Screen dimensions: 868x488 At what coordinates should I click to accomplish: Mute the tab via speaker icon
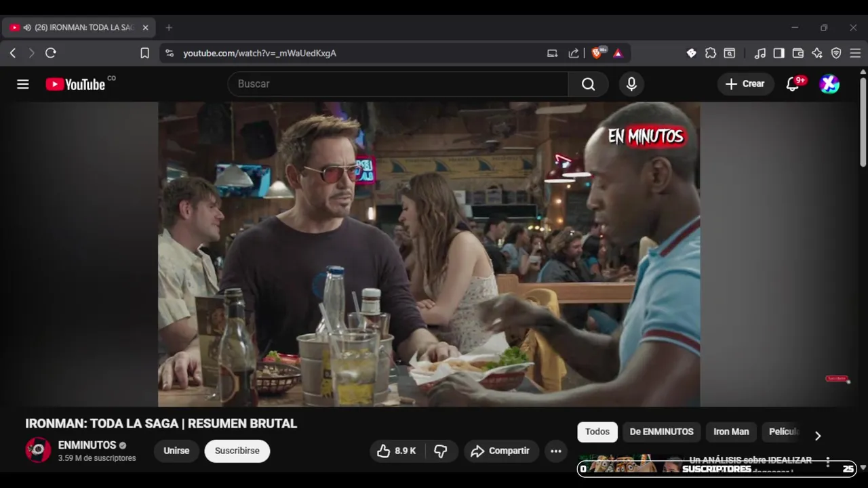[27, 28]
